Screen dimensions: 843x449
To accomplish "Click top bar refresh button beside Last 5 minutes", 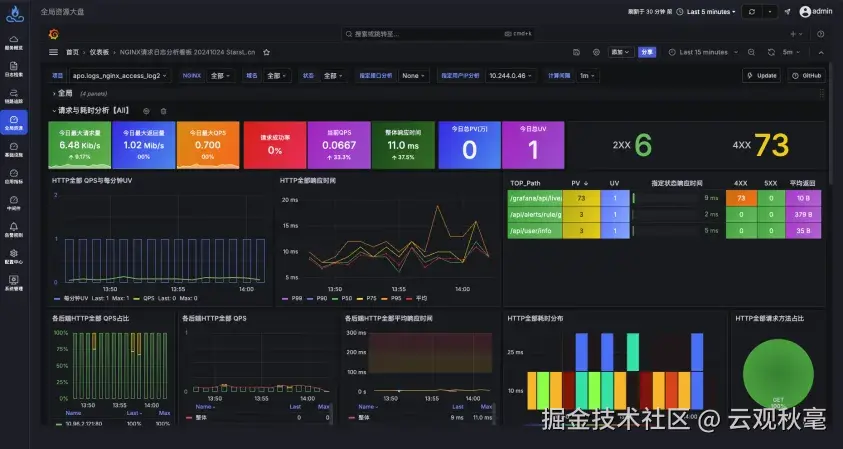I will [752, 12].
